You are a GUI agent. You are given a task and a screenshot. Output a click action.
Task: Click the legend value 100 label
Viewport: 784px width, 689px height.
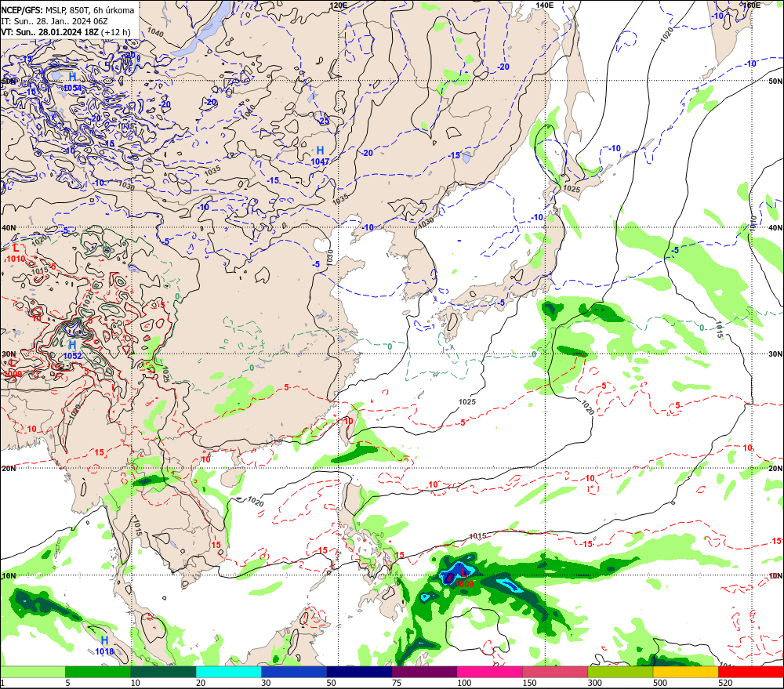(464, 683)
